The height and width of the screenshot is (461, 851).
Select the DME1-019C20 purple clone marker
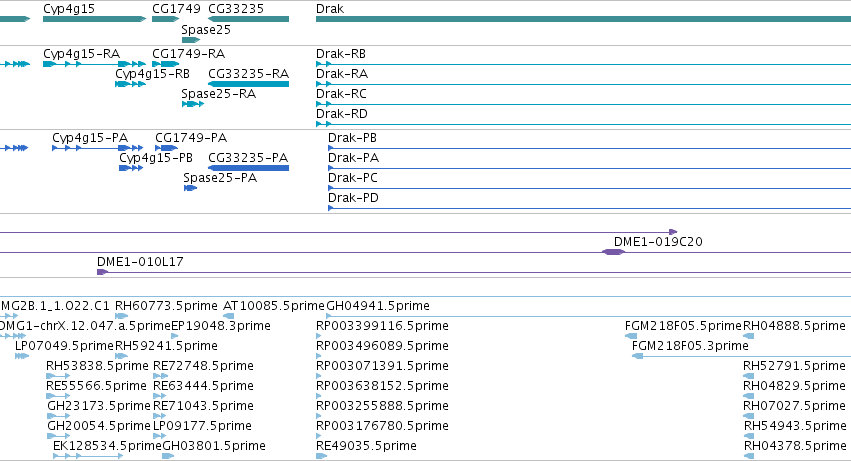(x=613, y=251)
